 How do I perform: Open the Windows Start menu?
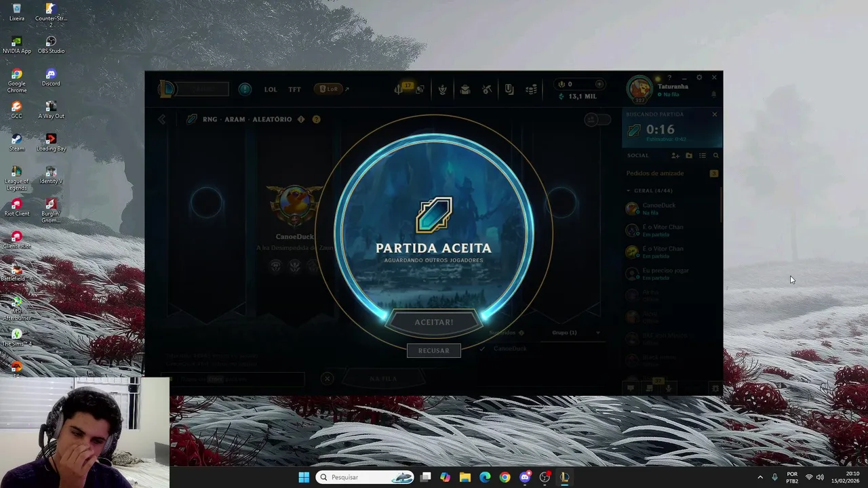(x=304, y=477)
